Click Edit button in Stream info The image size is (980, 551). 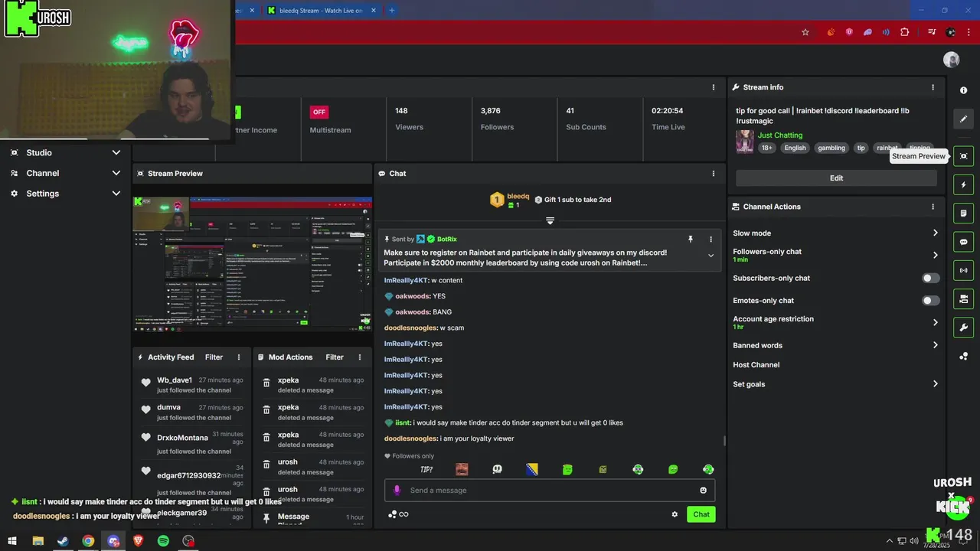click(836, 178)
